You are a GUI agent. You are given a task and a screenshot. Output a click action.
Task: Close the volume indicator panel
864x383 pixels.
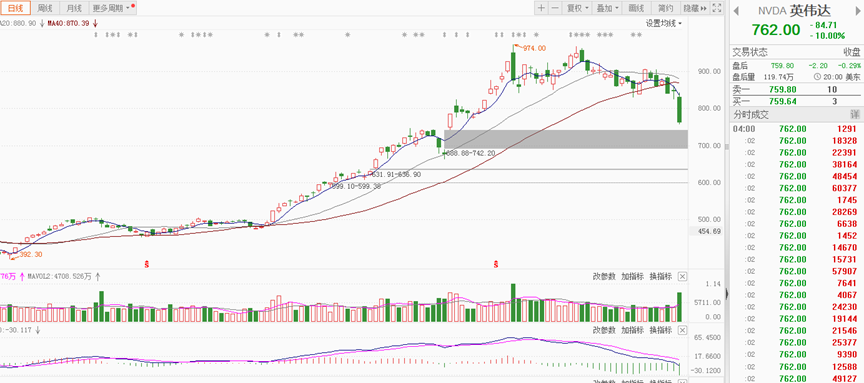tap(682, 277)
